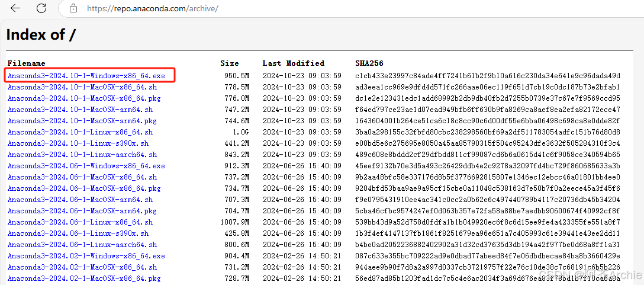The image size is (644, 285).
Task: Click the Size column header
Action: 229,63
